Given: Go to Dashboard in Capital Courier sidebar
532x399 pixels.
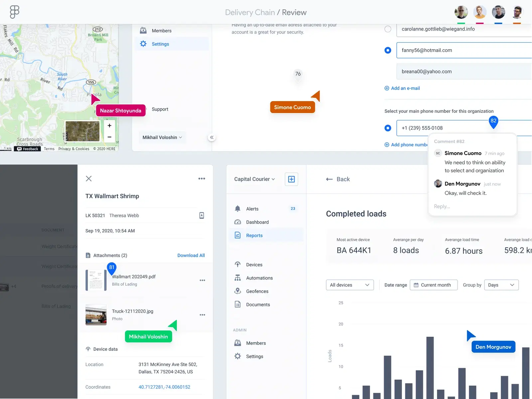Looking at the screenshot, I should (x=266, y=222).
